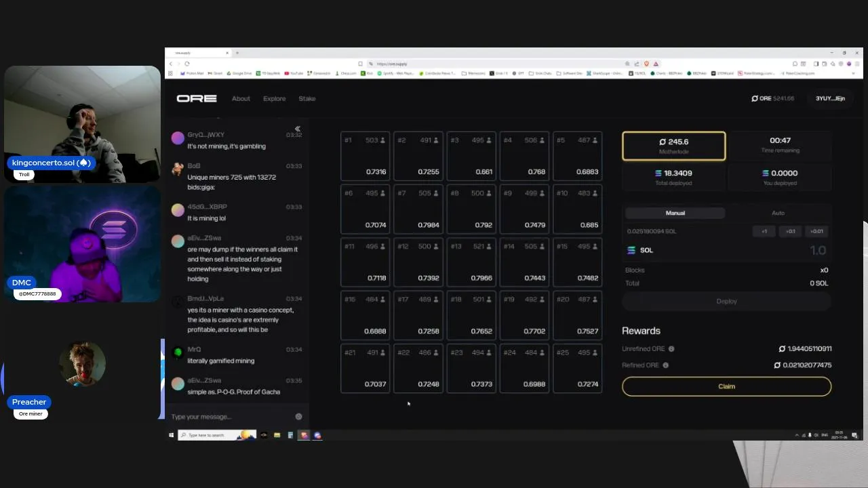The width and height of the screenshot is (868, 488).
Task: Click the Type your message field
Action: [231, 416]
